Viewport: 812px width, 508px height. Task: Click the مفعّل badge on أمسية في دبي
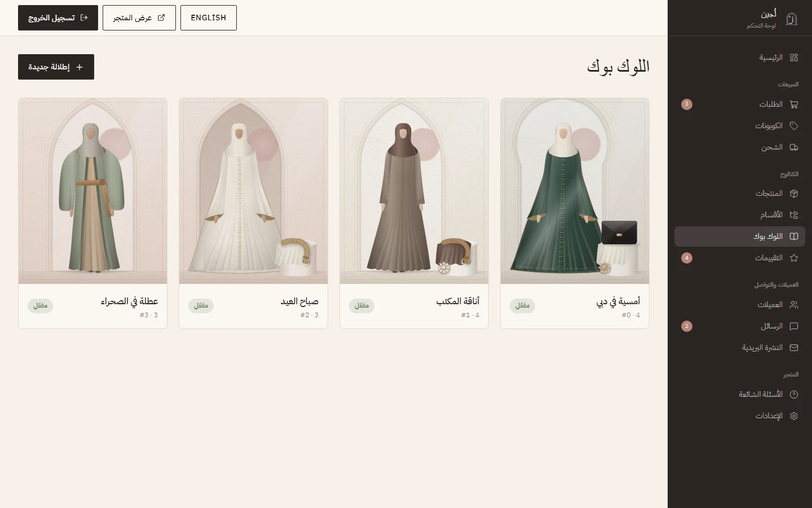523,305
